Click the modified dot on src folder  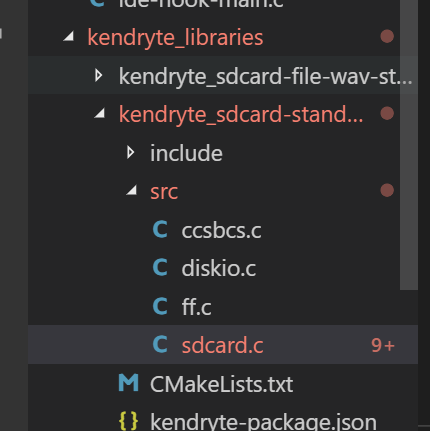coord(387,190)
